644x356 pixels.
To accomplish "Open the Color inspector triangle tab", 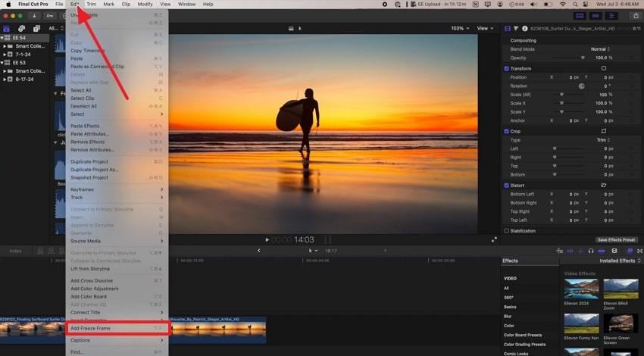I will click(x=516, y=28).
